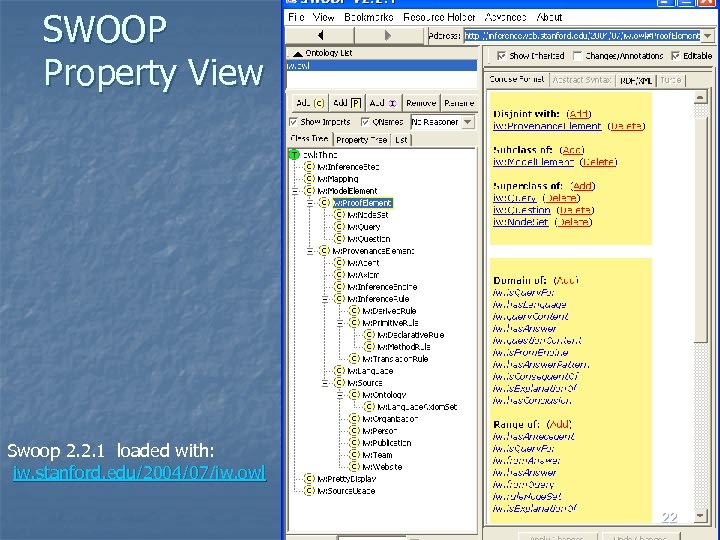This screenshot has height=540, width=720.
Task: Click the class icon beside iw:TranslationRule
Action: (354, 359)
